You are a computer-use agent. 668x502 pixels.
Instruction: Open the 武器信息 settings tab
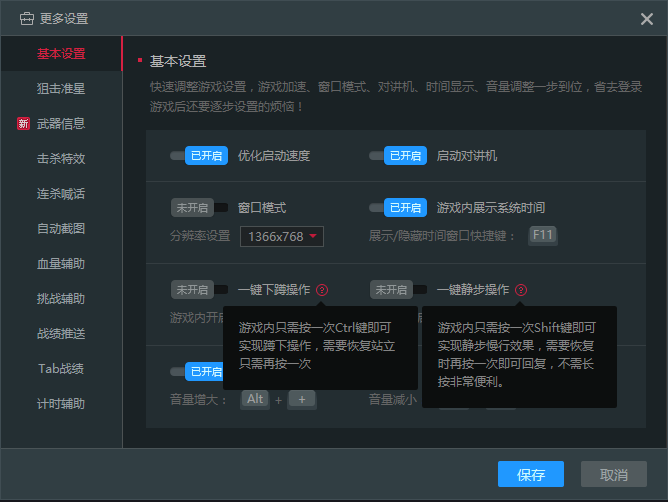(x=61, y=124)
